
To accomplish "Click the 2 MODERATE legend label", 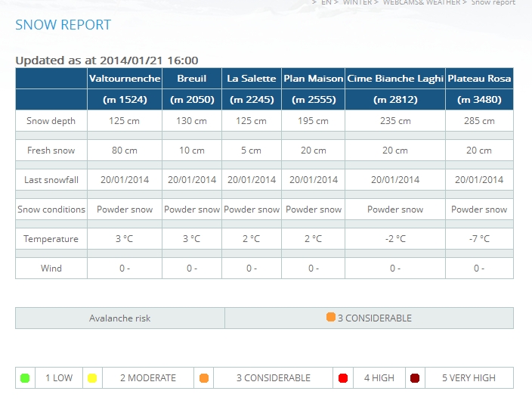I will (148, 378).
